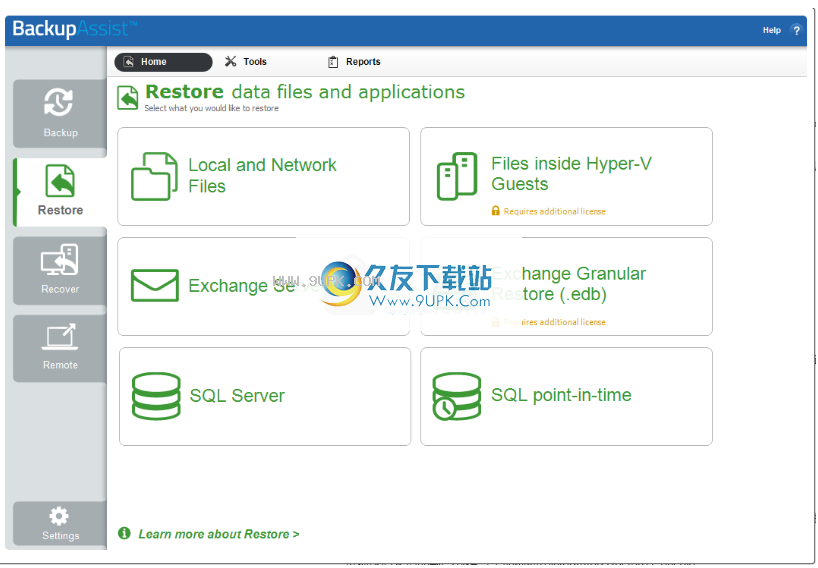Click the SQL point-in-time clock database icon
Viewport: 818px width, 568px height.
tap(456, 396)
